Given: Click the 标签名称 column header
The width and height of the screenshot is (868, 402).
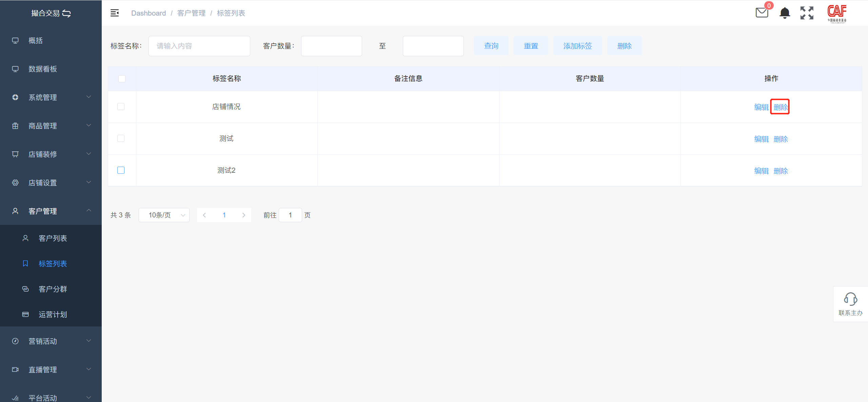Looking at the screenshot, I should coord(226,79).
